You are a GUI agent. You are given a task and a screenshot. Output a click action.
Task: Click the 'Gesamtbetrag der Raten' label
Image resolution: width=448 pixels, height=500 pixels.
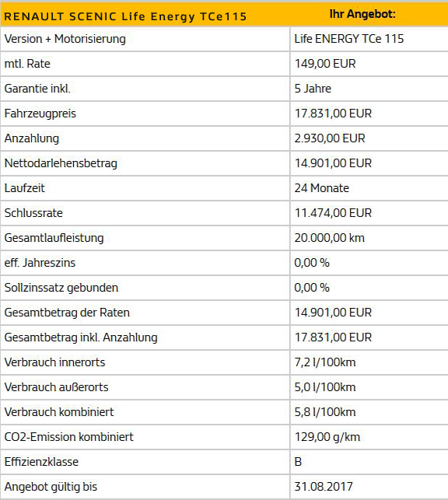coord(67,313)
